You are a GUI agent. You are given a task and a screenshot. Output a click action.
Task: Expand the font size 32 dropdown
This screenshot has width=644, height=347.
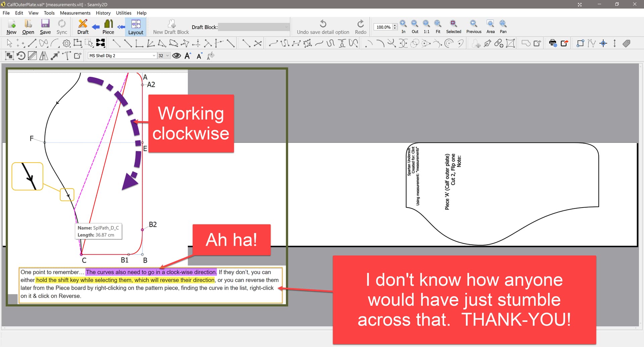tap(164, 56)
